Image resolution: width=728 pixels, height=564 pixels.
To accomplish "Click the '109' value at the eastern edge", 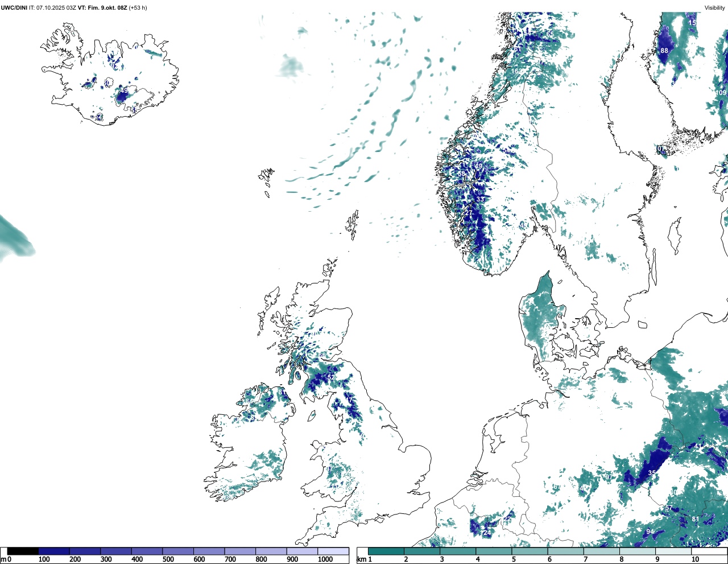I will (721, 93).
